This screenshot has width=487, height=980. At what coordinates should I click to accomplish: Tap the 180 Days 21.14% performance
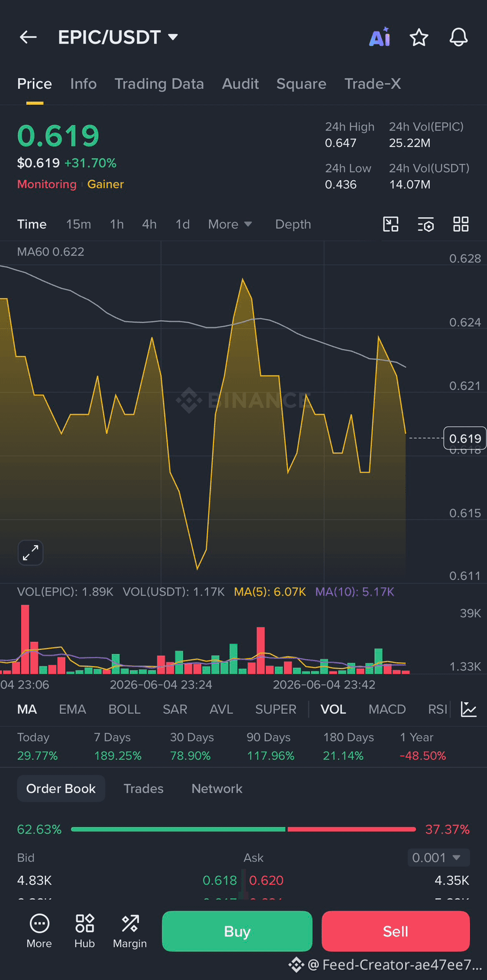point(348,746)
